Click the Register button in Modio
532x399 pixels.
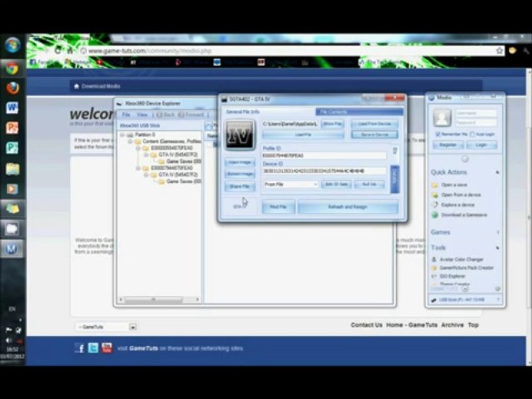pyautogui.click(x=448, y=145)
